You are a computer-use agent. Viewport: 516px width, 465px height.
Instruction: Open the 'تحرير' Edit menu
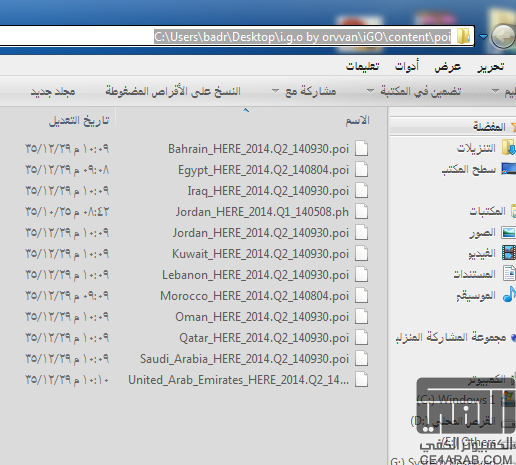(x=491, y=67)
